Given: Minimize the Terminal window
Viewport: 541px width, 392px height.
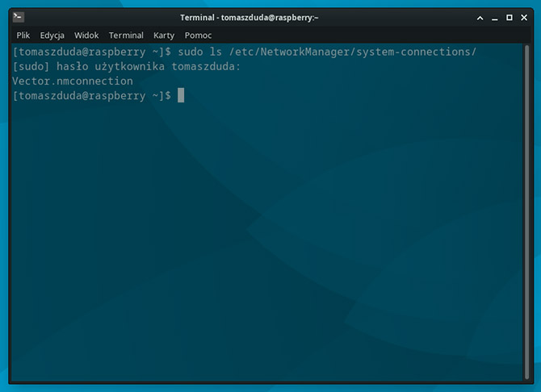Looking at the screenshot, I should pyautogui.click(x=495, y=18).
